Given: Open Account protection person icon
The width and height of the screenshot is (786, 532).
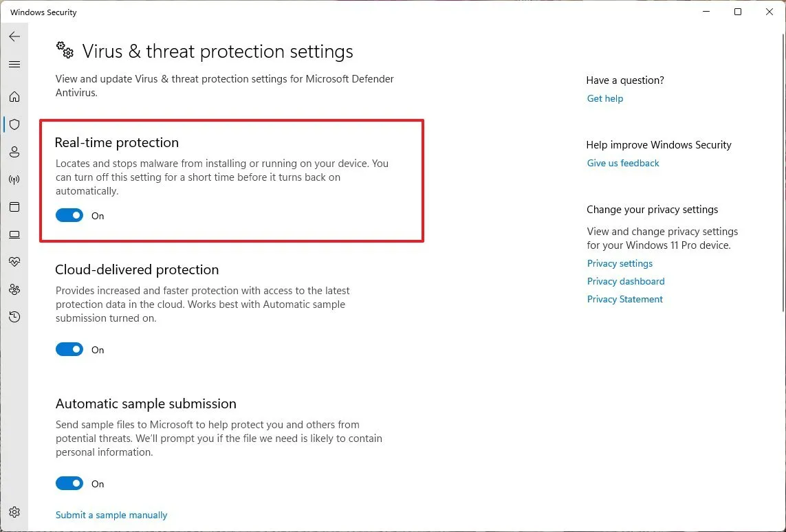Looking at the screenshot, I should pyautogui.click(x=14, y=152).
